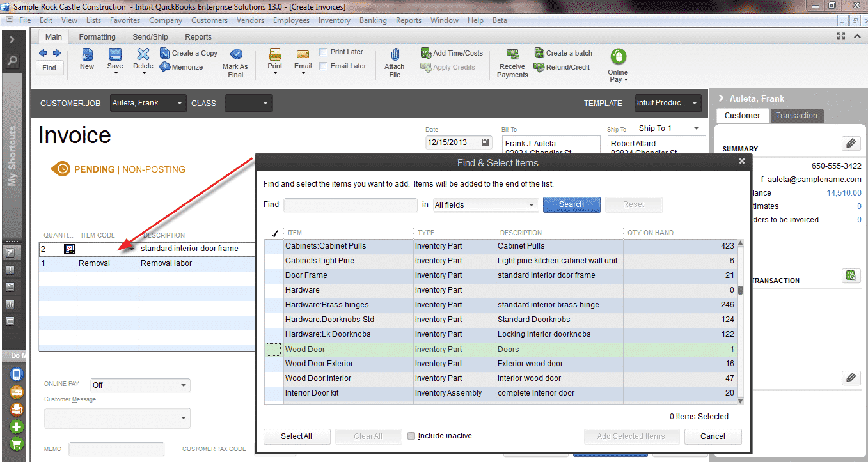Click the New invoice icon

(x=87, y=54)
